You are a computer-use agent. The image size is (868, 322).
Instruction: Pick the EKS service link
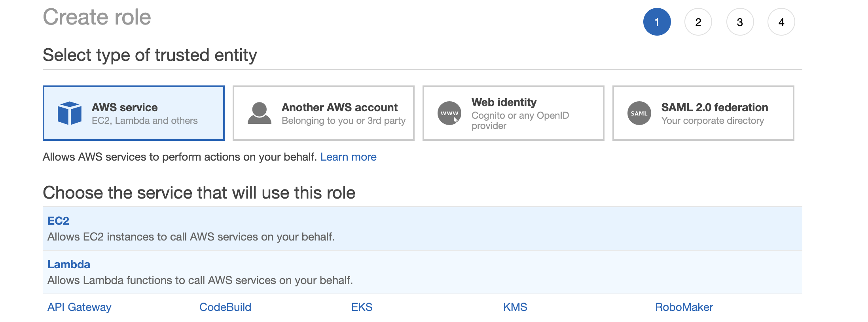click(x=362, y=307)
